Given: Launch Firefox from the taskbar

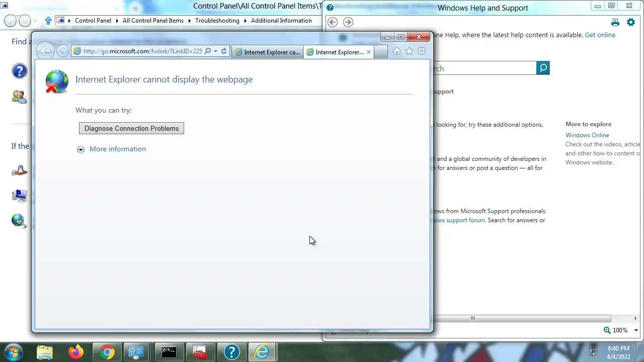Looking at the screenshot, I should tap(76, 352).
